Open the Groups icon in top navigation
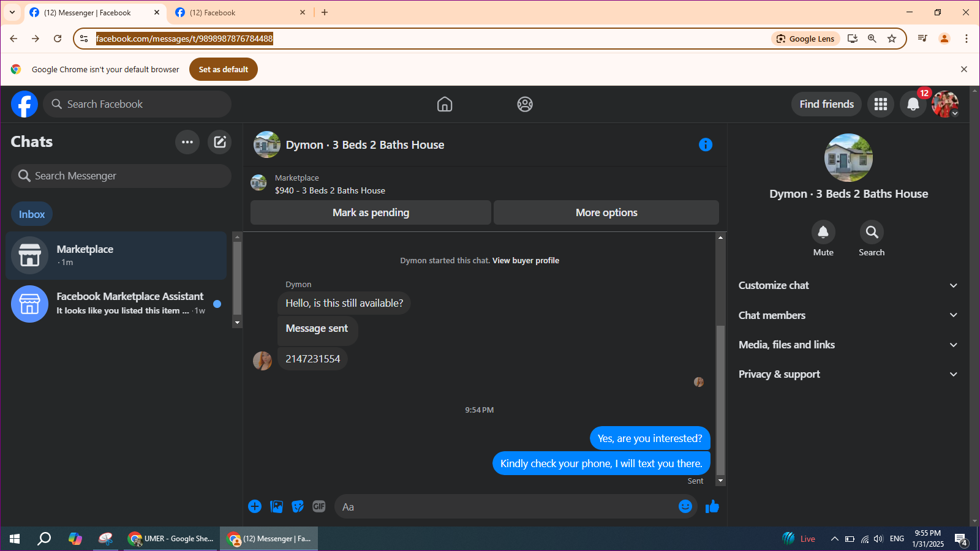980x551 pixels. 525,105
